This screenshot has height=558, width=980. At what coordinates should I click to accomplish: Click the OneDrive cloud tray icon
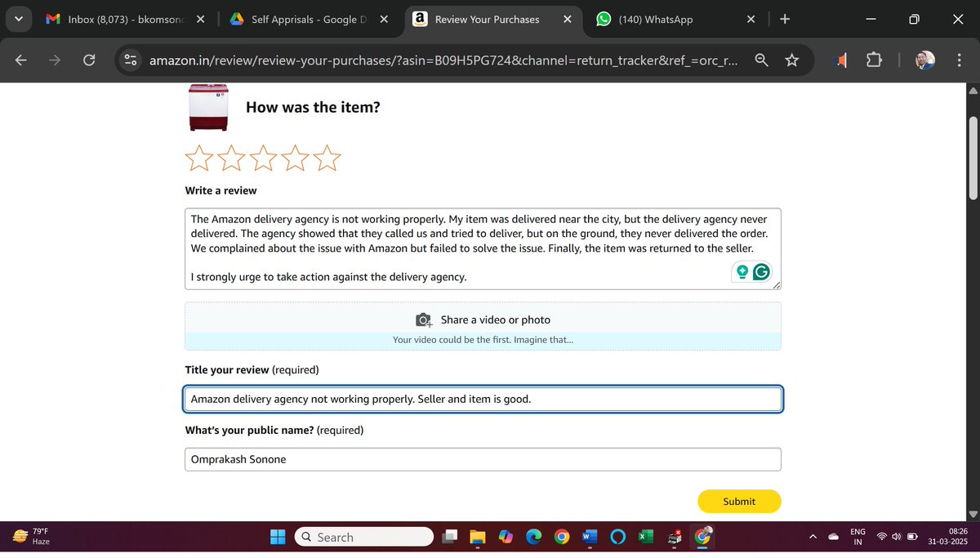tap(834, 537)
